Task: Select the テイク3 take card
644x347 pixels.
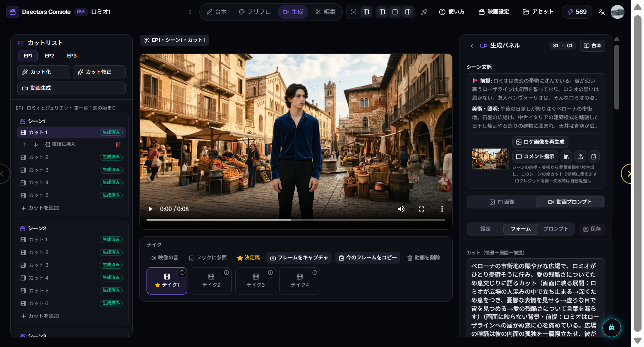Action: click(255, 281)
